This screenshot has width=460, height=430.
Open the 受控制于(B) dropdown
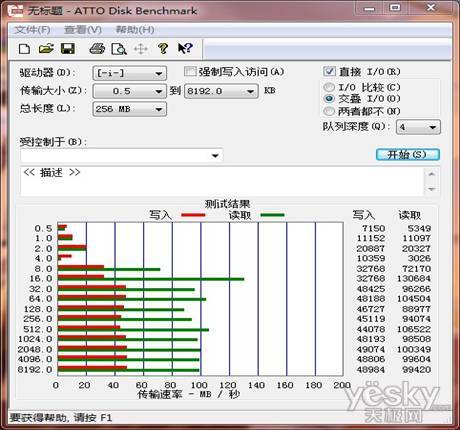121,155
